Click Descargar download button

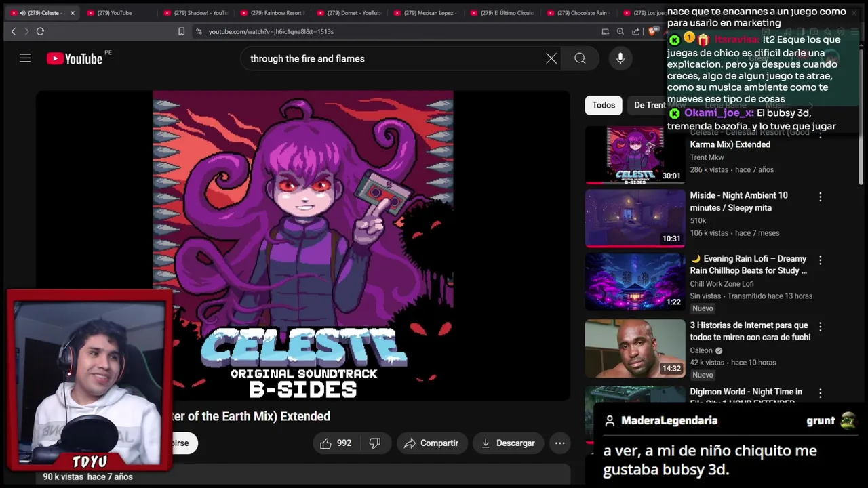509,443
